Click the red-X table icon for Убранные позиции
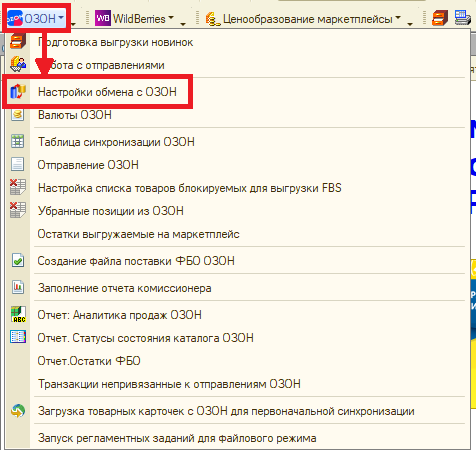 pos(18,210)
